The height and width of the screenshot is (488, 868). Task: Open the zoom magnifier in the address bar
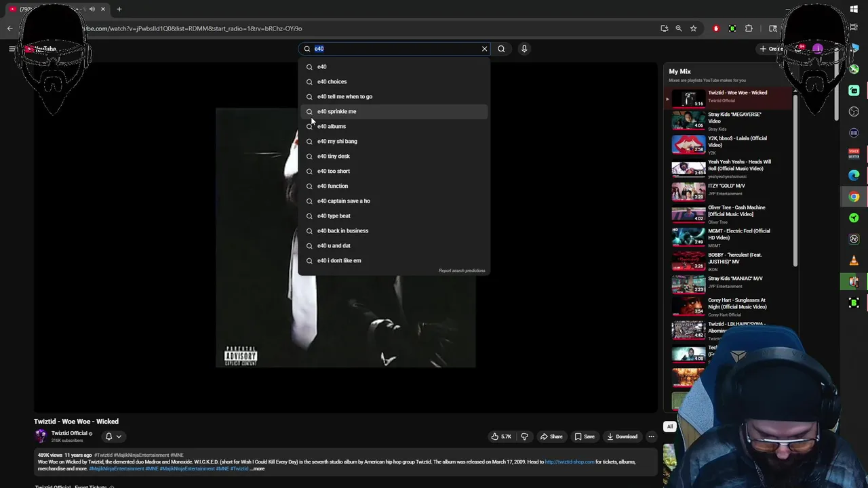pyautogui.click(x=679, y=28)
